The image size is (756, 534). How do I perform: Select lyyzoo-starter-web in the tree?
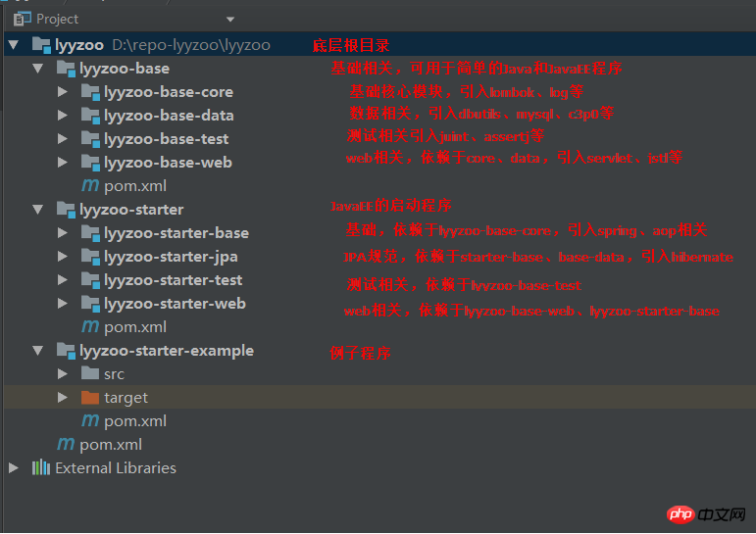click(x=175, y=304)
